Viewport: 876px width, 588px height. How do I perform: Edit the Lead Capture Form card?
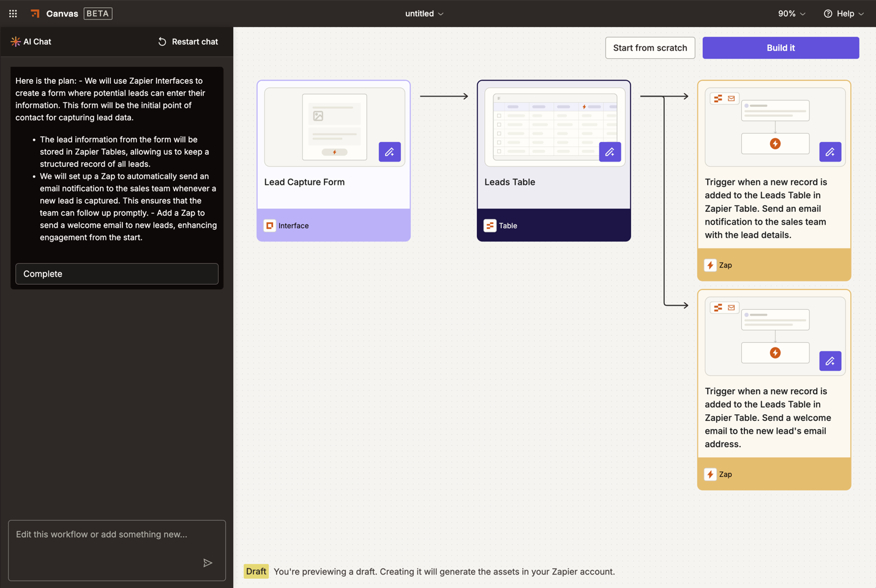tap(389, 152)
